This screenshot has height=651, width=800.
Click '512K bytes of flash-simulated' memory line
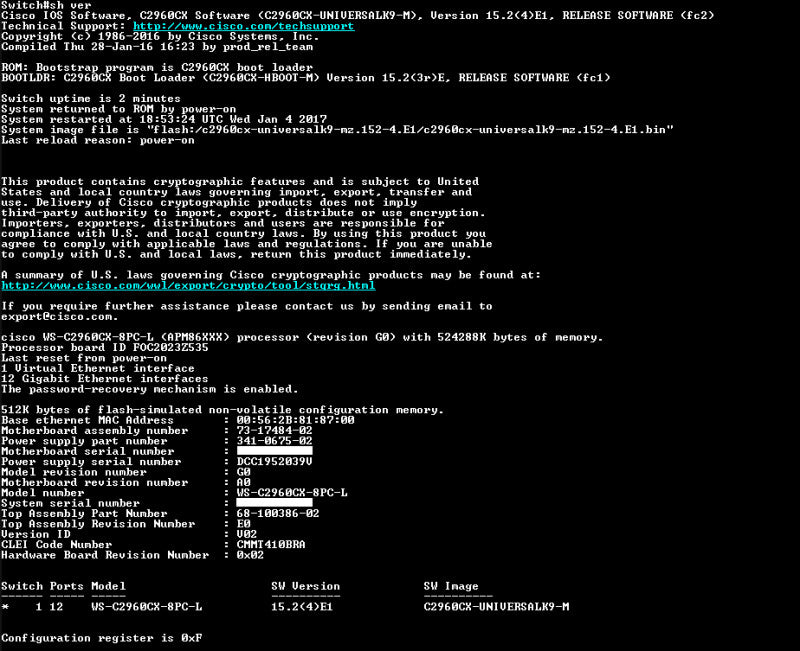[x=222, y=410]
